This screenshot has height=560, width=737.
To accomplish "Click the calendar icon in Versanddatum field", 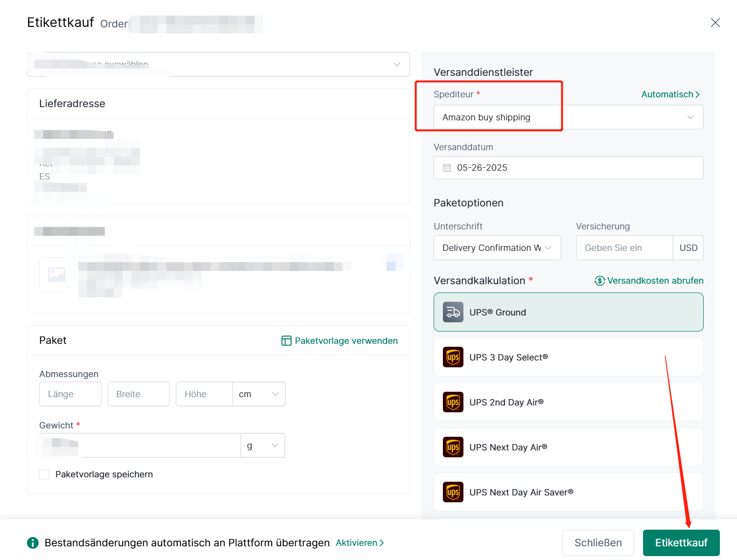I will pos(447,168).
